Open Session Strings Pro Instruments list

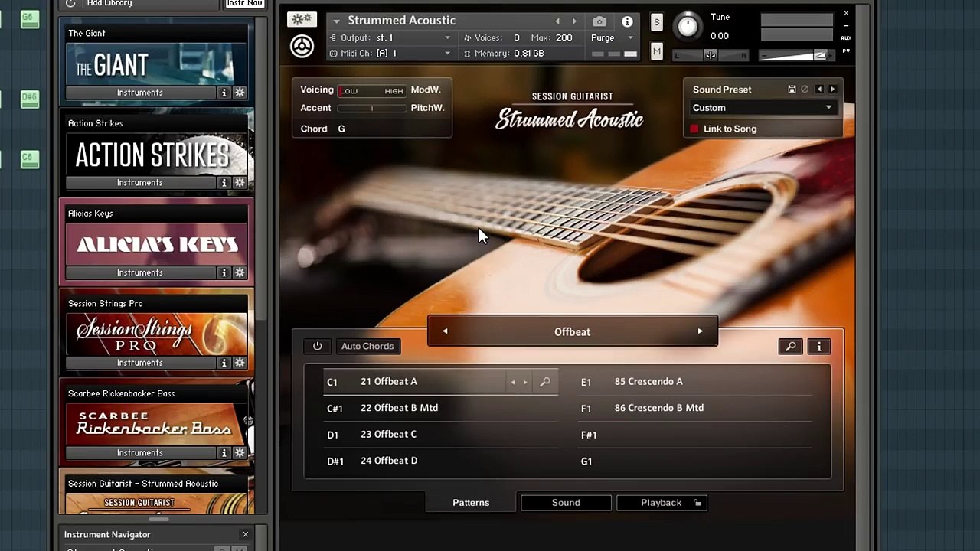tap(140, 363)
